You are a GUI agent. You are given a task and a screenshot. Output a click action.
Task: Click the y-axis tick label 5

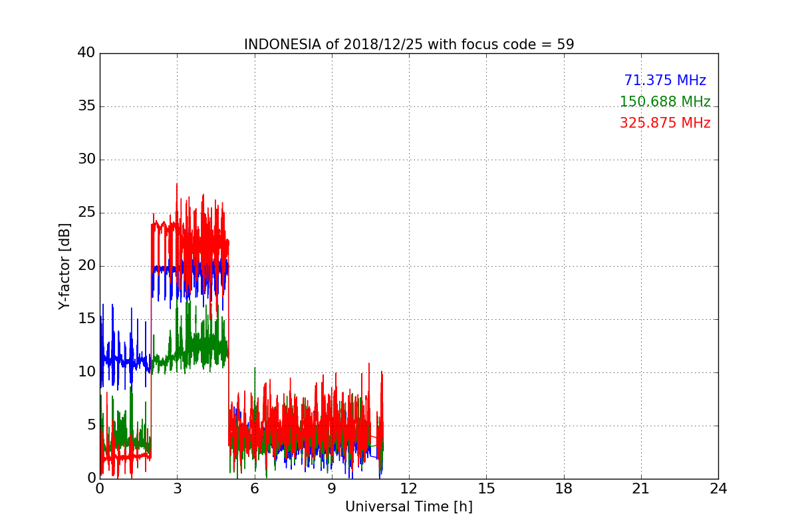tap(91, 425)
